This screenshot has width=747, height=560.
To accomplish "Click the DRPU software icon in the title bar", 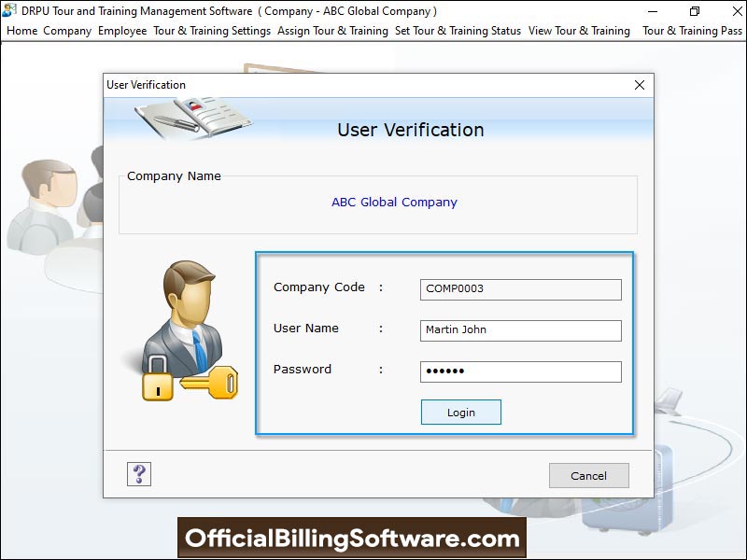I will [9, 10].
